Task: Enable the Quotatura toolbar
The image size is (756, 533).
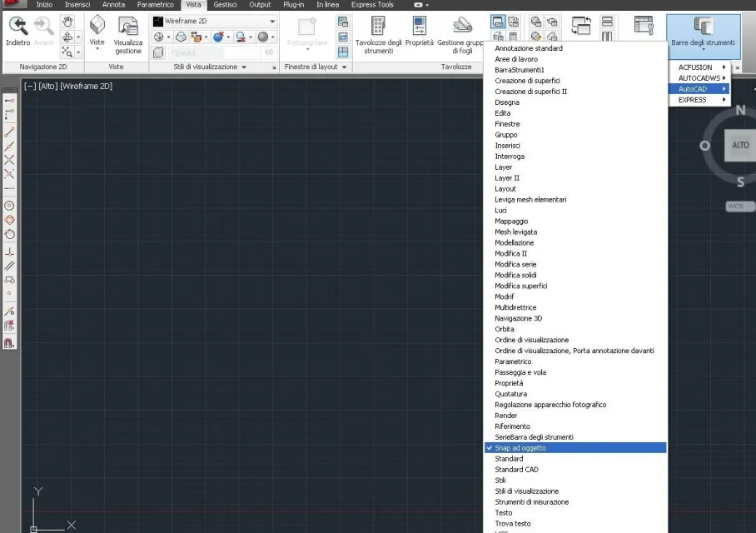Action: click(x=575, y=394)
